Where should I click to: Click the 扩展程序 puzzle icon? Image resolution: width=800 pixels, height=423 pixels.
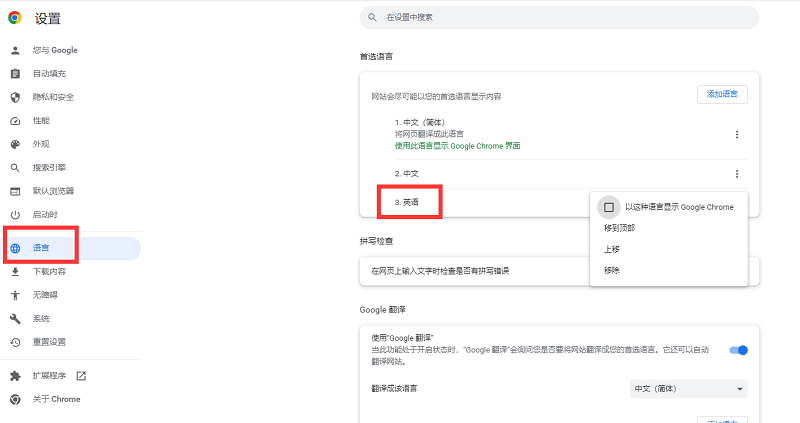coord(15,376)
